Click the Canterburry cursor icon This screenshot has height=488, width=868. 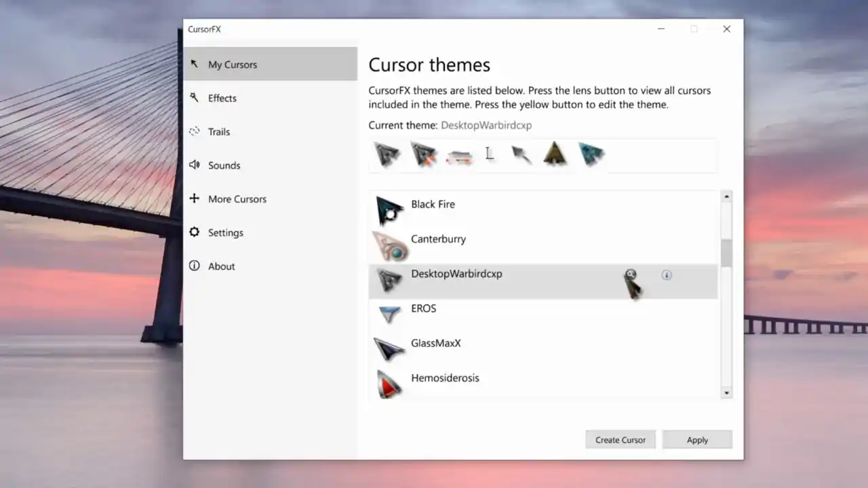click(x=390, y=246)
